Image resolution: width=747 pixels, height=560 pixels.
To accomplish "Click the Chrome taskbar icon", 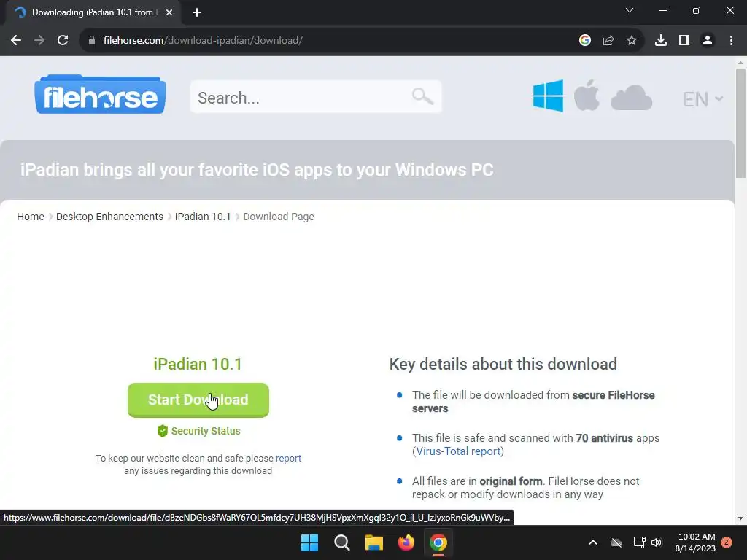I will click(438, 542).
